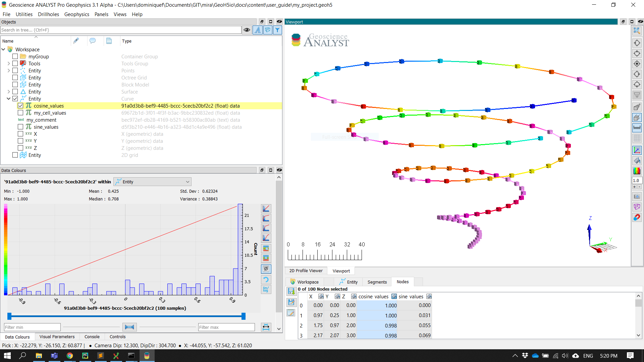Open the Segments tab in the table panel

pos(377,282)
